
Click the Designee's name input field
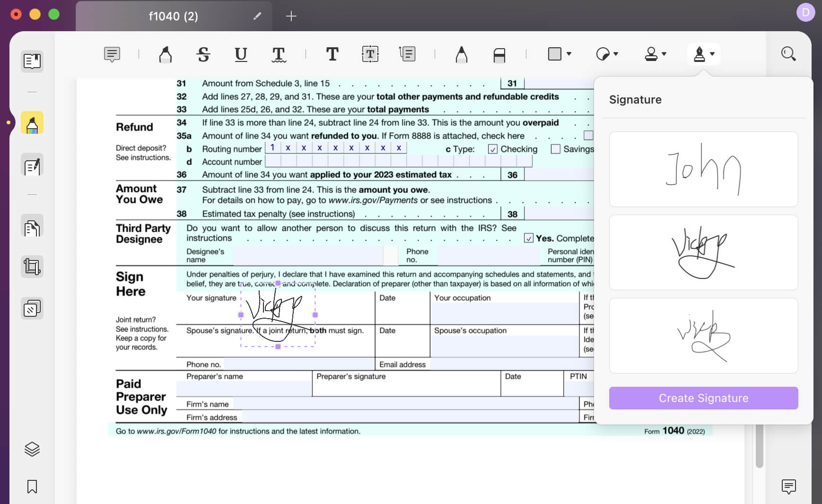tap(308, 256)
